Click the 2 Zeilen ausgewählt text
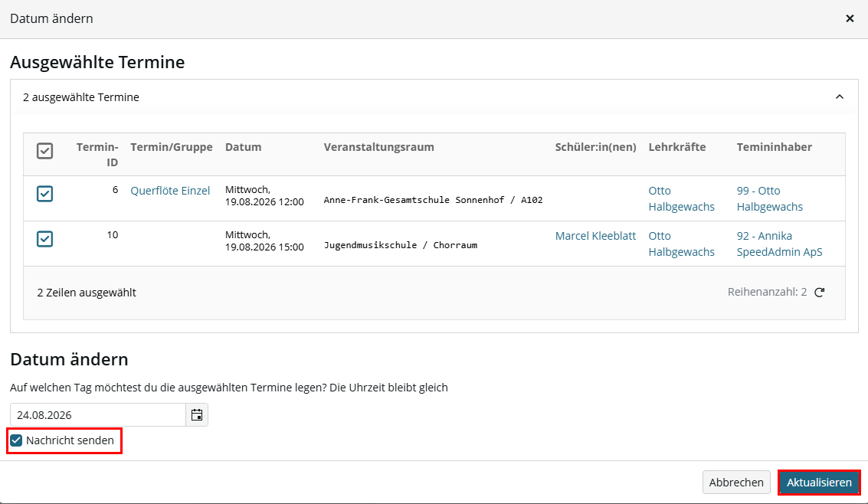Viewport: 868px width, 504px height. coord(87,293)
